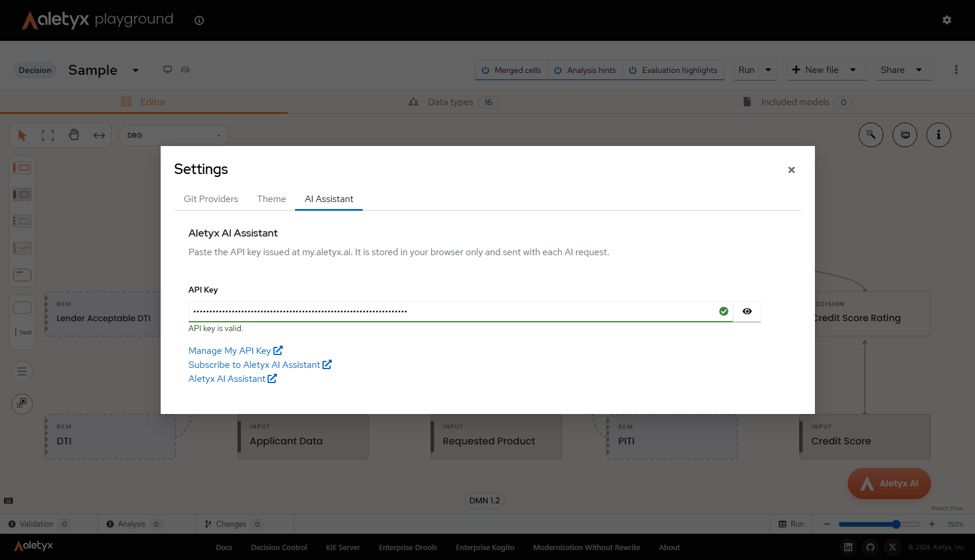975x560 pixels.
Task: Open the DRG selector dropdown
Action: [x=174, y=135]
